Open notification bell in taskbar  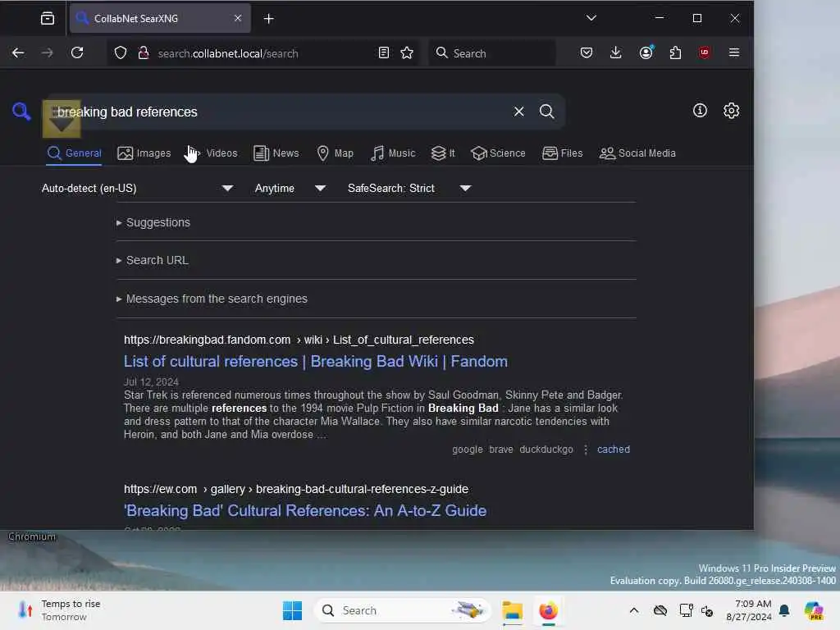click(x=784, y=610)
